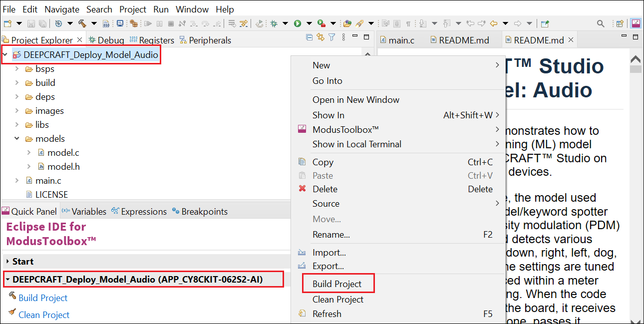The width and height of the screenshot is (644, 324).
Task: Switch to the Breakpoints tab
Action: click(x=200, y=212)
